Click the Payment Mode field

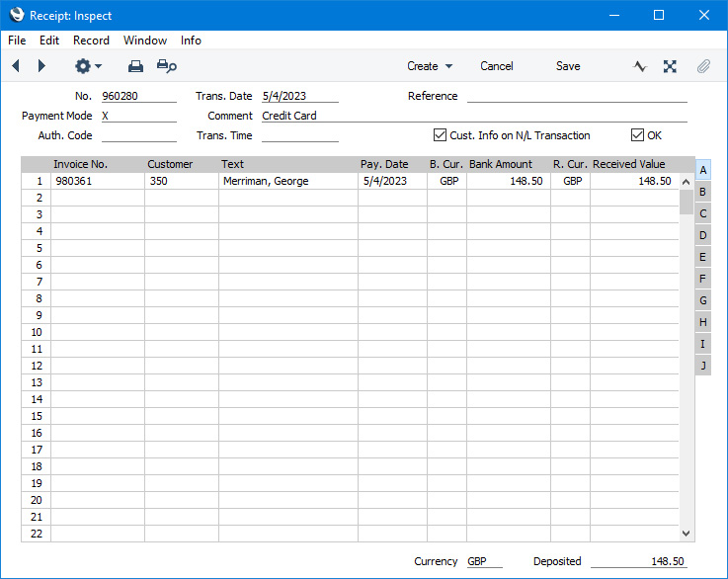pyautogui.click(x=139, y=116)
